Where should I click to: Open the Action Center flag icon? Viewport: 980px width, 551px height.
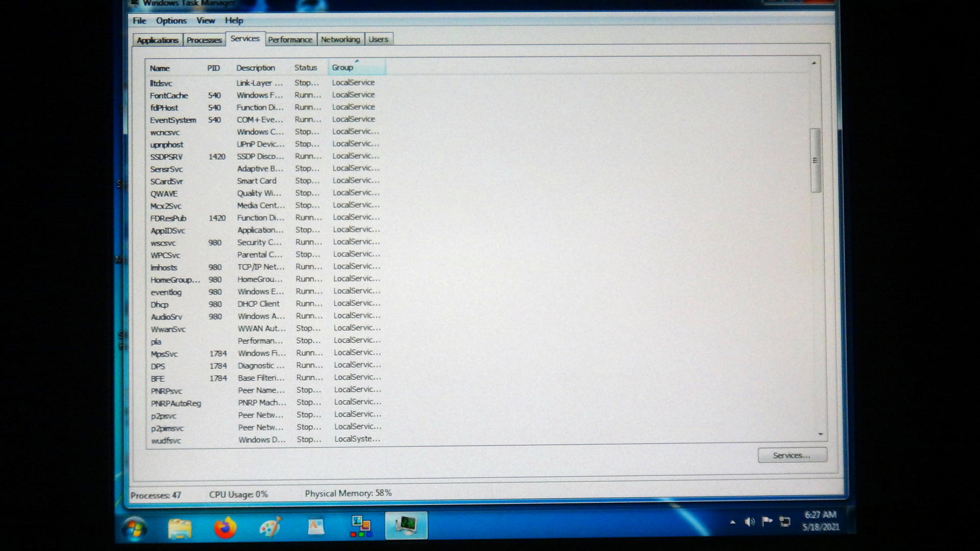(x=767, y=521)
